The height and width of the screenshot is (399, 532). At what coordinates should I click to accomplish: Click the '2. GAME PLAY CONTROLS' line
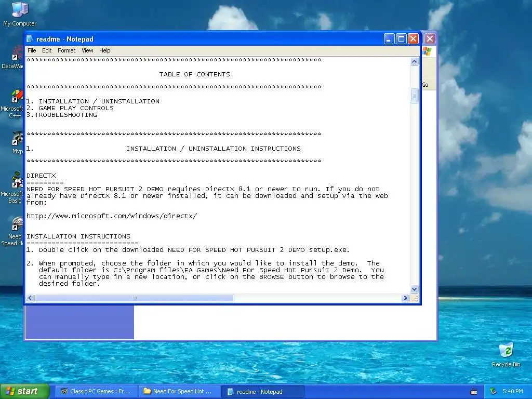pyautogui.click(x=70, y=108)
